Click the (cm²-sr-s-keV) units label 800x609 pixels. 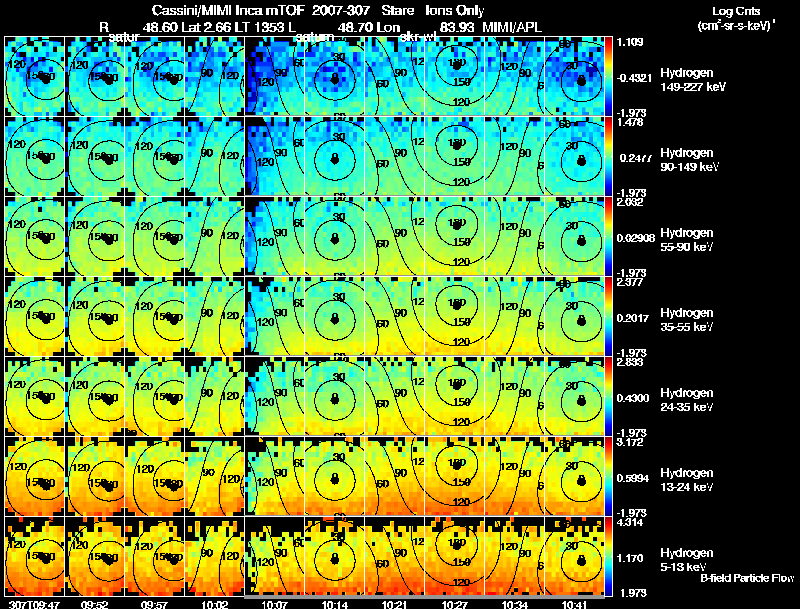[x=736, y=25]
